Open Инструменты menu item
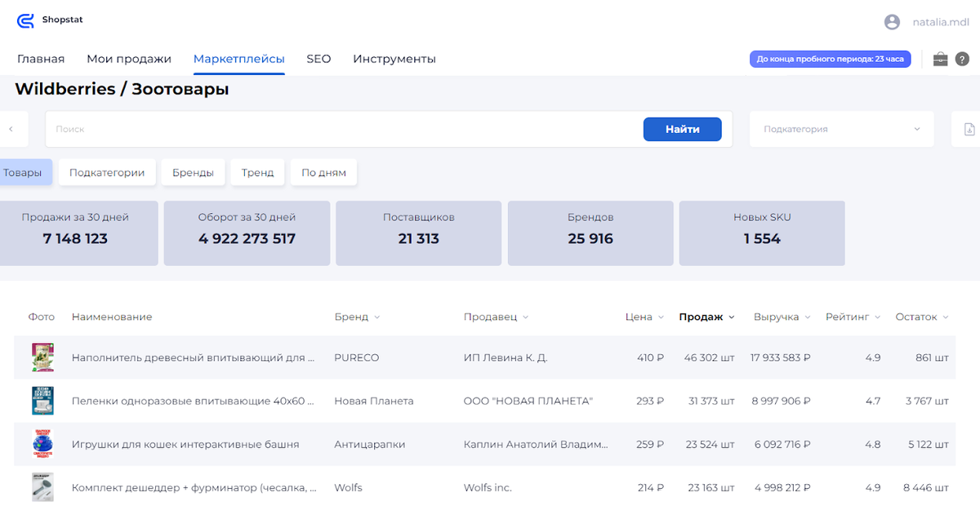 tap(394, 59)
